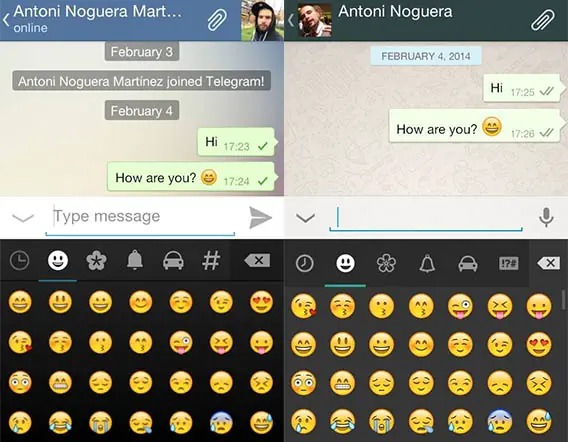Switch to flower nature tab in WhatsApp
Viewport: 568px width, 442px height.
[386, 263]
